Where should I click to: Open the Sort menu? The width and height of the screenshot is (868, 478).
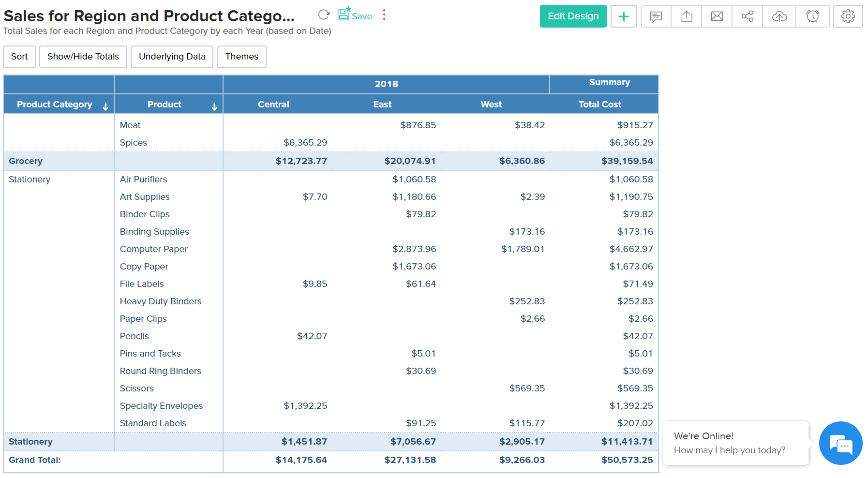click(x=19, y=57)
